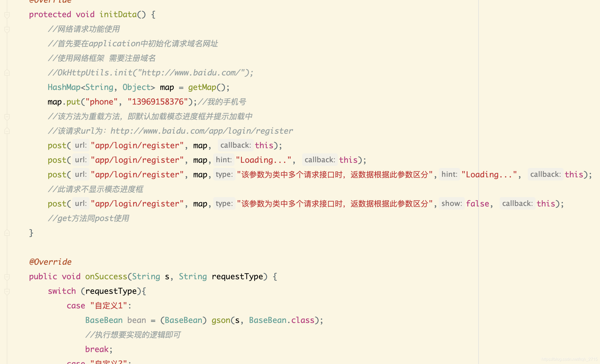Click the switch keyword
The height and width of the screenshot is (364, 600).
pyautogui.click(x=62, y=291)
